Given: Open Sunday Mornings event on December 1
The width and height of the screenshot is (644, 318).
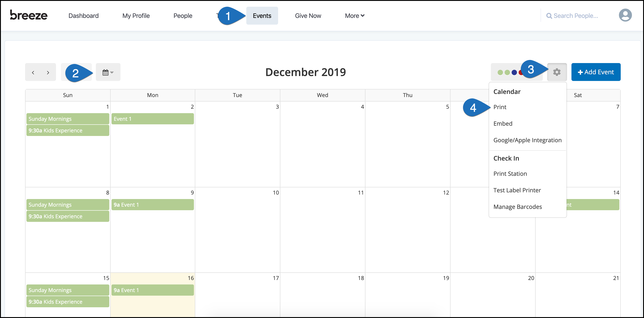Looking at the screenshot, I should pos(68,119).
